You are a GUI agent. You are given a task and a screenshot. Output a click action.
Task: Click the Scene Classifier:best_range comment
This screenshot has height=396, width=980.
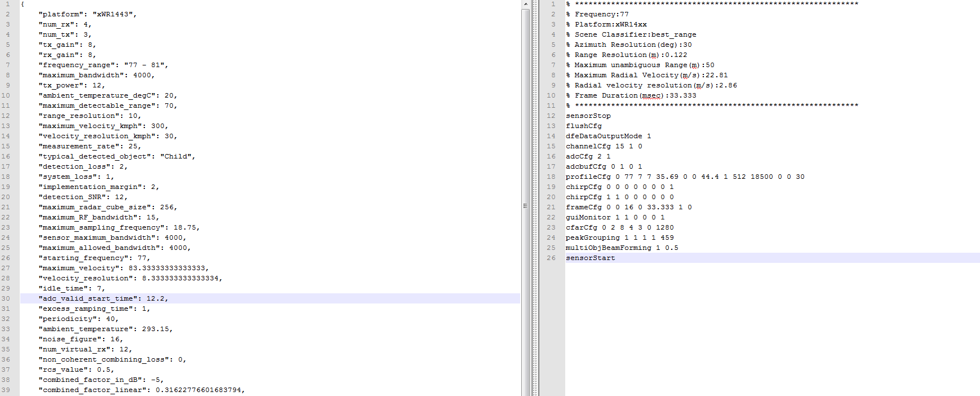(635, 34)
